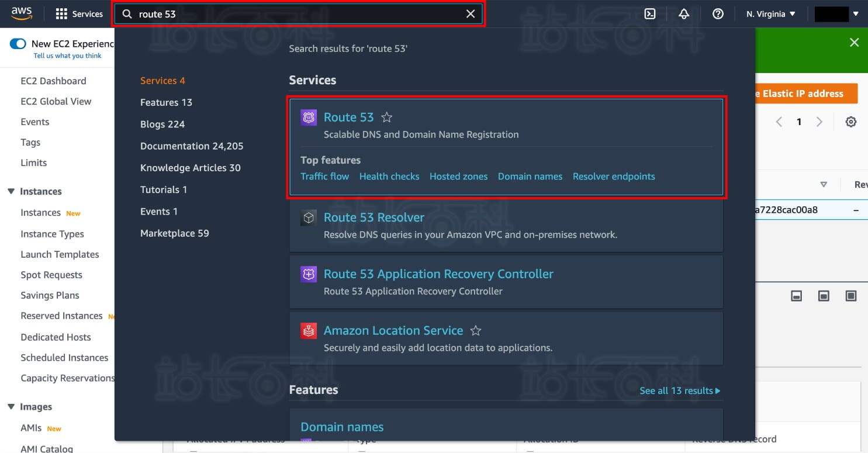Filter search results by Documentation 24,205
This screenshot has width=868, height=453.
click(192, 146)
